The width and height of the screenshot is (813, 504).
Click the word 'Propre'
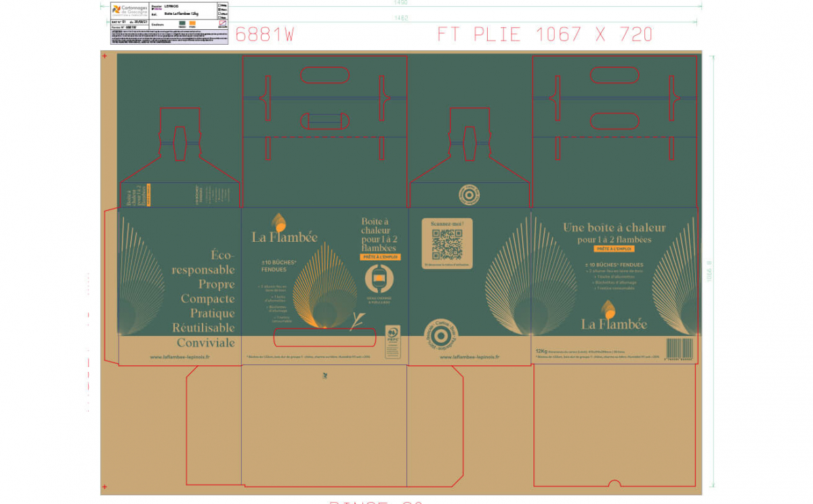pyautogui.click(x=217, y=285)
